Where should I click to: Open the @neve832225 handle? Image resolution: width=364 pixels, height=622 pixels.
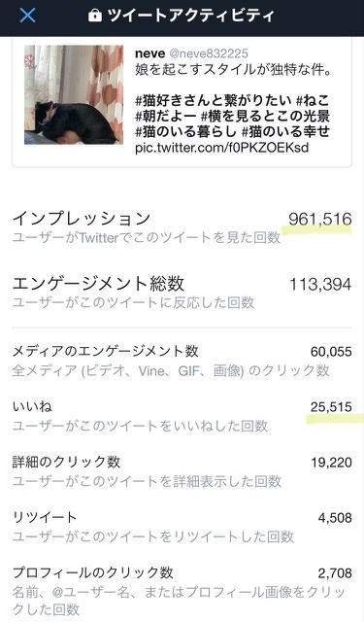click(x=209, y=53)
